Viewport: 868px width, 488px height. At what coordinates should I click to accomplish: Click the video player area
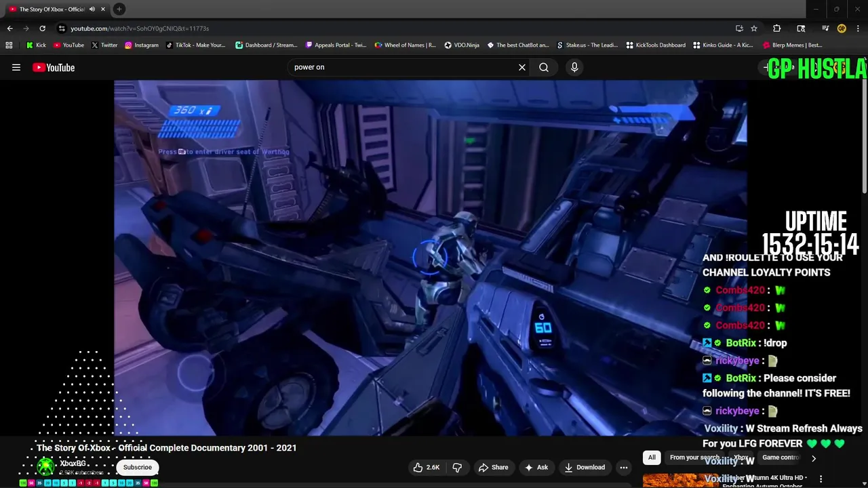click(431, 258)
